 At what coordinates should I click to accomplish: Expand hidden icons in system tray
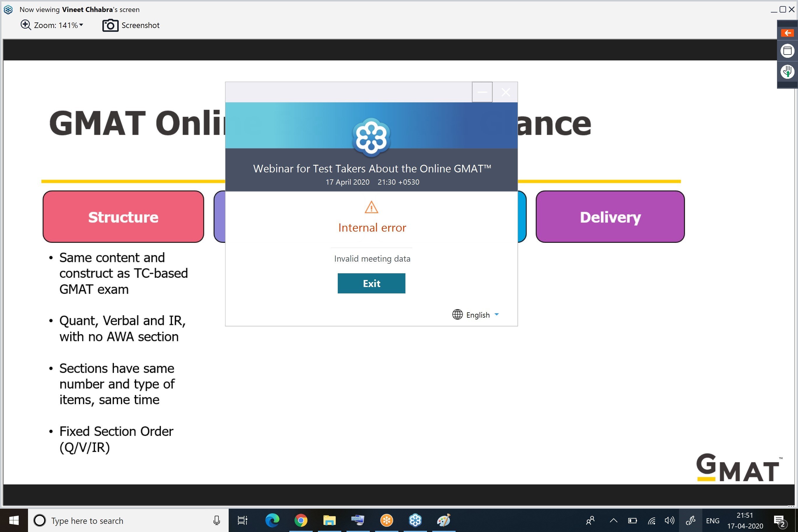coord(613,520)
